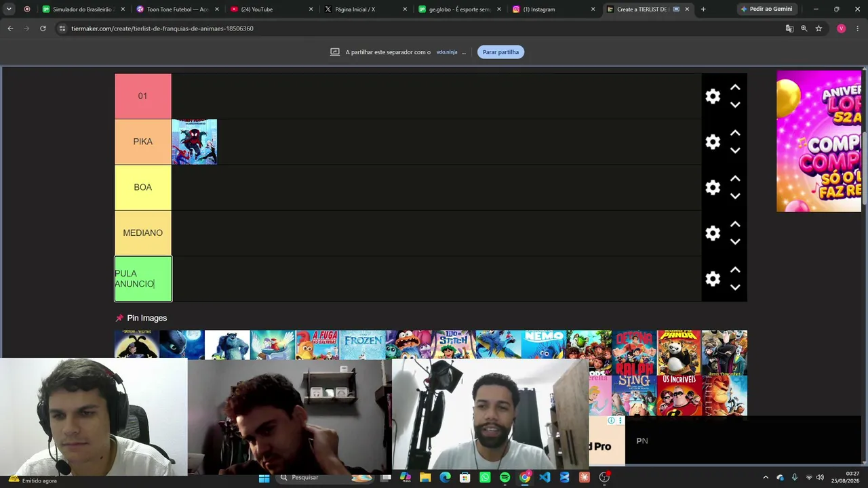Move tier 01 up with arrow

(x=735, y=87)
